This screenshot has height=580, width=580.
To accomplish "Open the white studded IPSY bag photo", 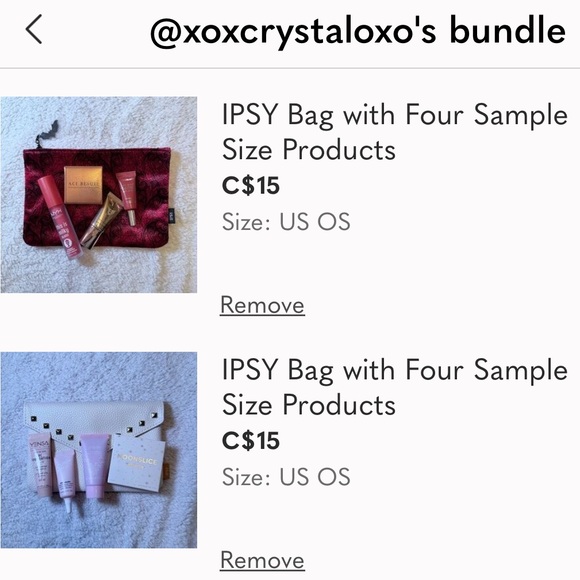I will [99, 450].
